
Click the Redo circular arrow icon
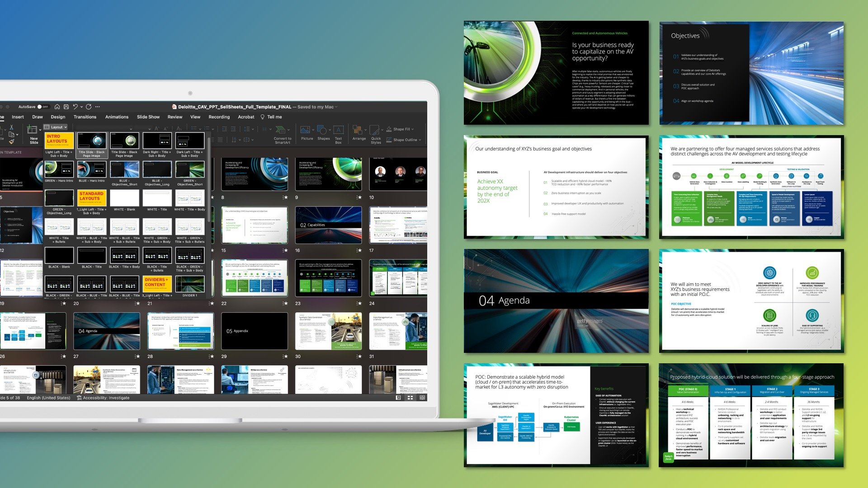(89, 107)
